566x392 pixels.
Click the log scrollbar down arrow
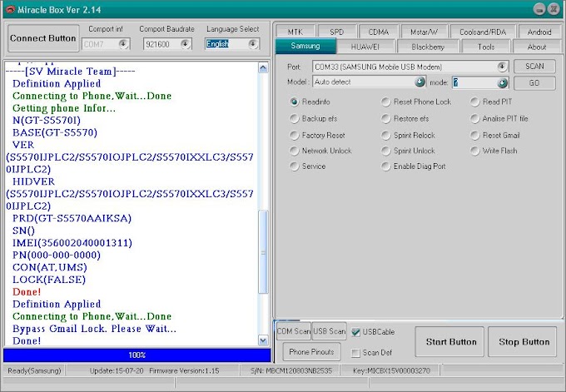pyautogui.click(x=263, y=340)
